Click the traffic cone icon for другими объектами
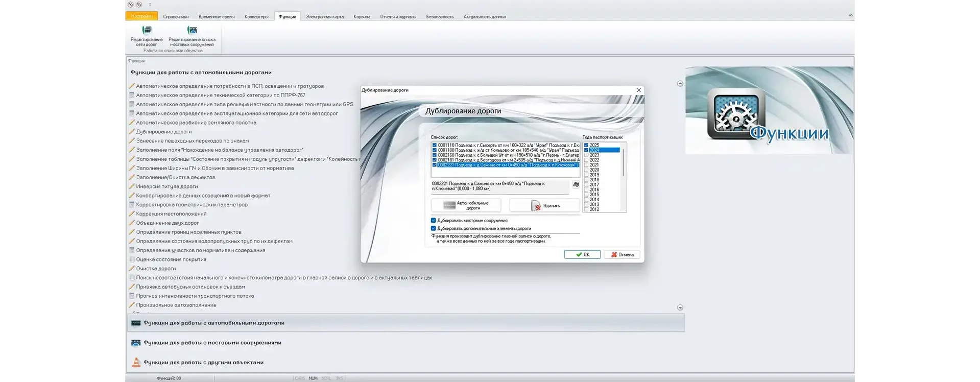 pyautogui.click(x=136, y=362)
